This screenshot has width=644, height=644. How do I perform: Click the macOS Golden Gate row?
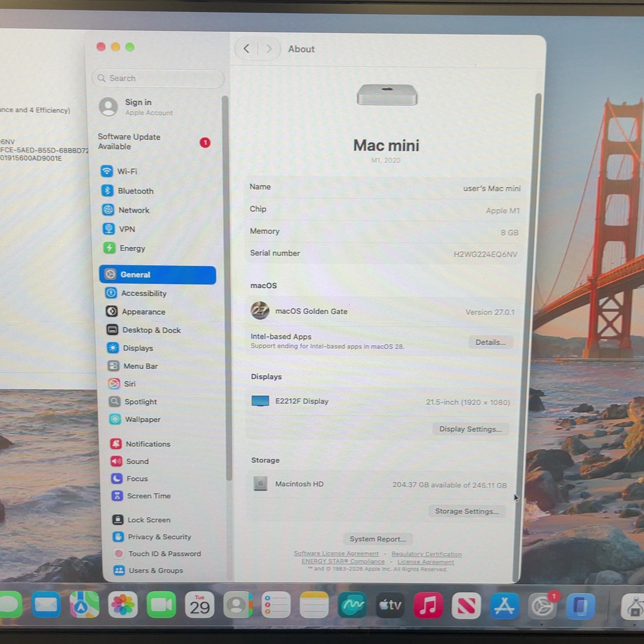click(x=382, y=311)
